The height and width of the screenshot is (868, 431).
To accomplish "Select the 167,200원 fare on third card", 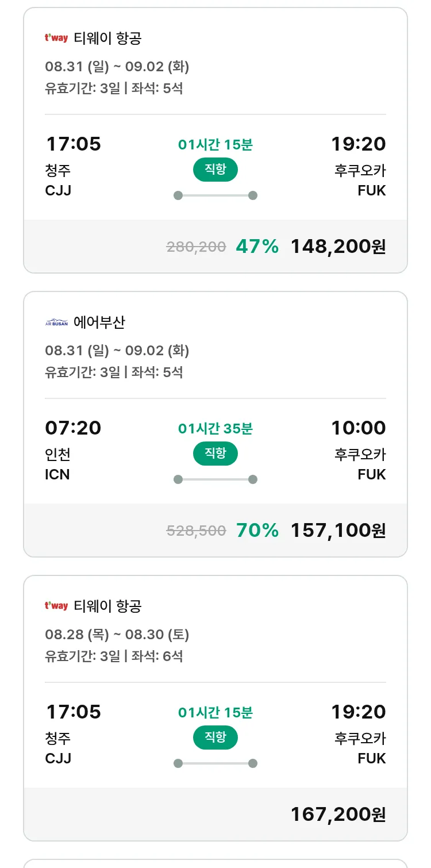I will pyautogui.click(x=338, y=814).
